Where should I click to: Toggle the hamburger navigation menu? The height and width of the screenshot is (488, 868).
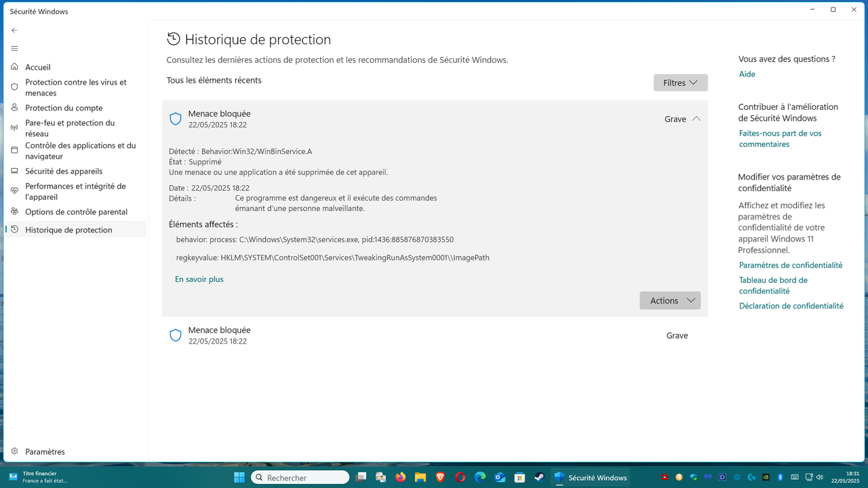coord(14,49)
